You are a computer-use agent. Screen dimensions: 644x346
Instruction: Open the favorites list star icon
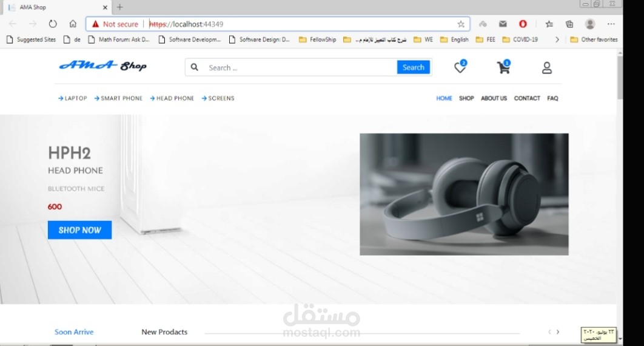[x=549, y=24]
